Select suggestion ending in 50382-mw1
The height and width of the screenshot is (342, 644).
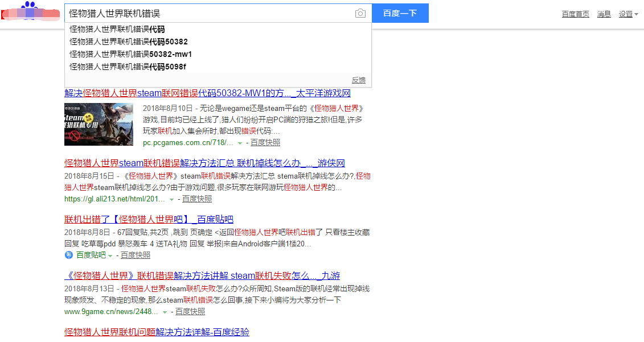click(x=218, y=54)
